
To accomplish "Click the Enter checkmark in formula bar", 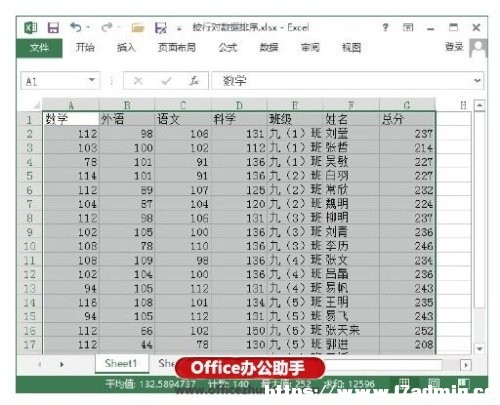I will pyautogui.click(x=166, y=81).
